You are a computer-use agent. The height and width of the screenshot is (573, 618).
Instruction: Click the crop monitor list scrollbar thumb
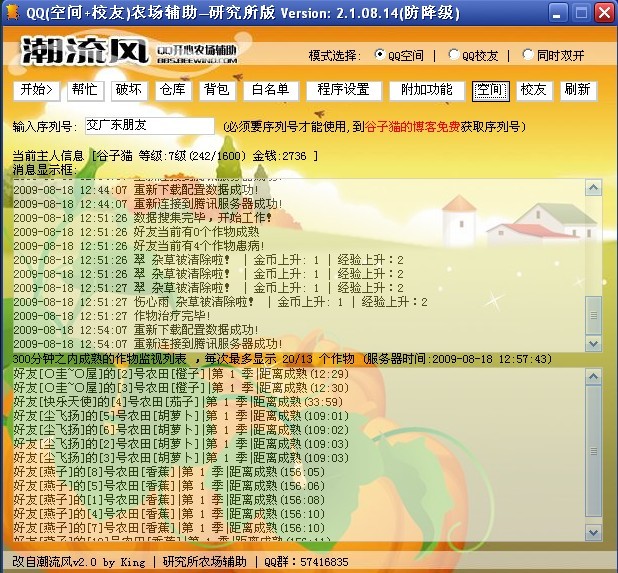[593, 451]
